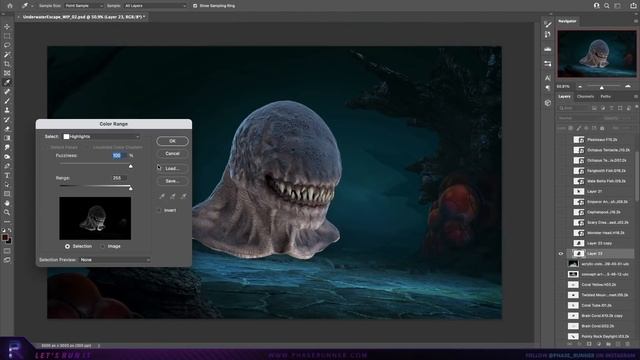Click the subtract-from-sample eyedropper in Color Range
The width and height of the screenshot is (640, 360).
(184, 196)
